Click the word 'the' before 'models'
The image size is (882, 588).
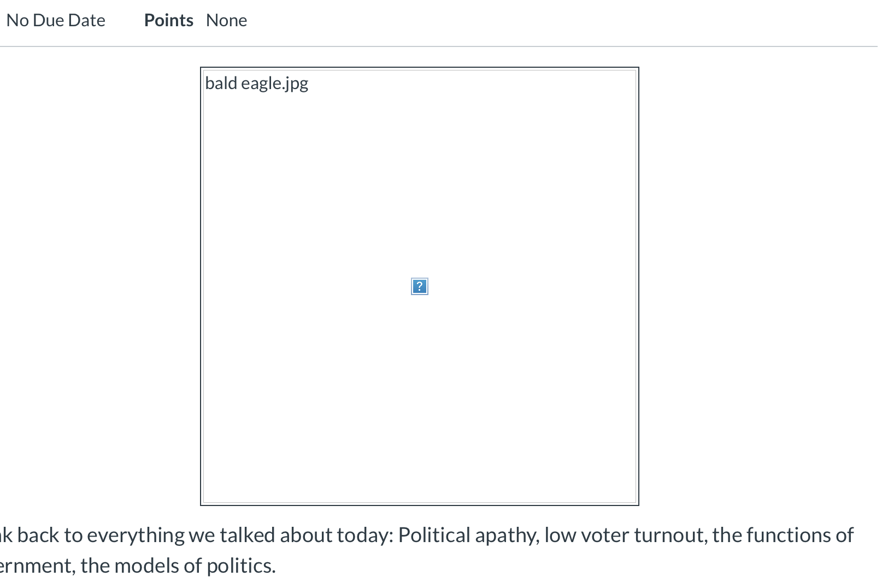(x=95, y=566)
